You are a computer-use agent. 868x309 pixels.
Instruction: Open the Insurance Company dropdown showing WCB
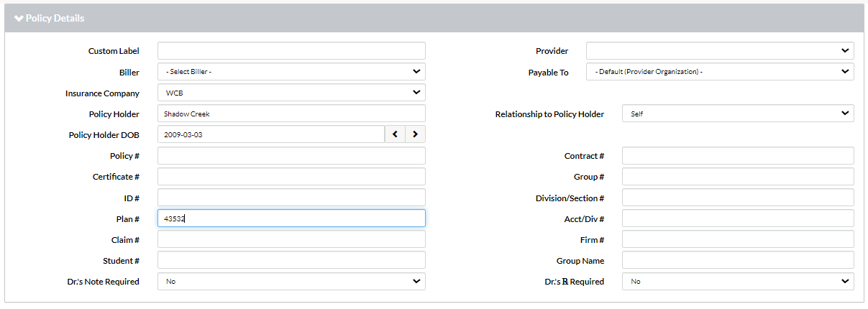tap(291, 93)
